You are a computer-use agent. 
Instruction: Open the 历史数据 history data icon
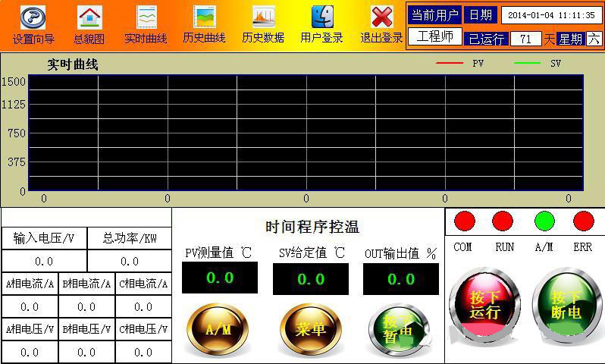[x=263, y=17]
